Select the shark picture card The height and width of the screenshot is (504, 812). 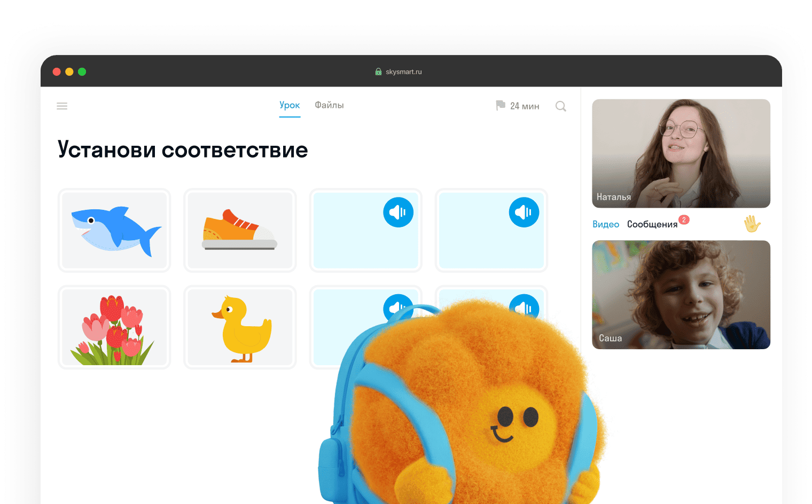click(x=114, y=230)
